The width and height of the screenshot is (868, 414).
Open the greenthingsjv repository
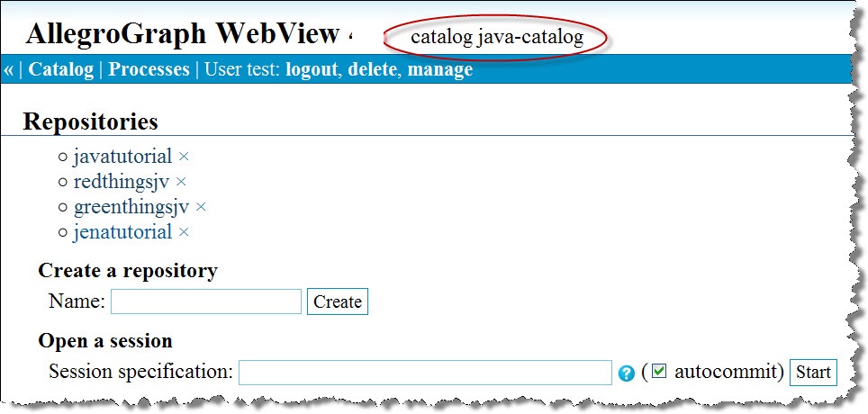point(131,207)
